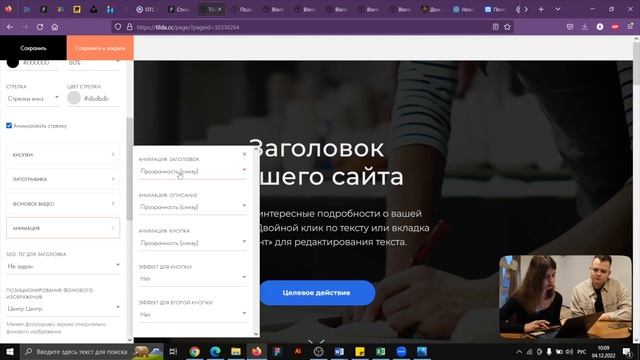Viewport: 640px width, 360px height.
Task: Open Firefox from the taskbar
Action: click(x=256, y=351)
